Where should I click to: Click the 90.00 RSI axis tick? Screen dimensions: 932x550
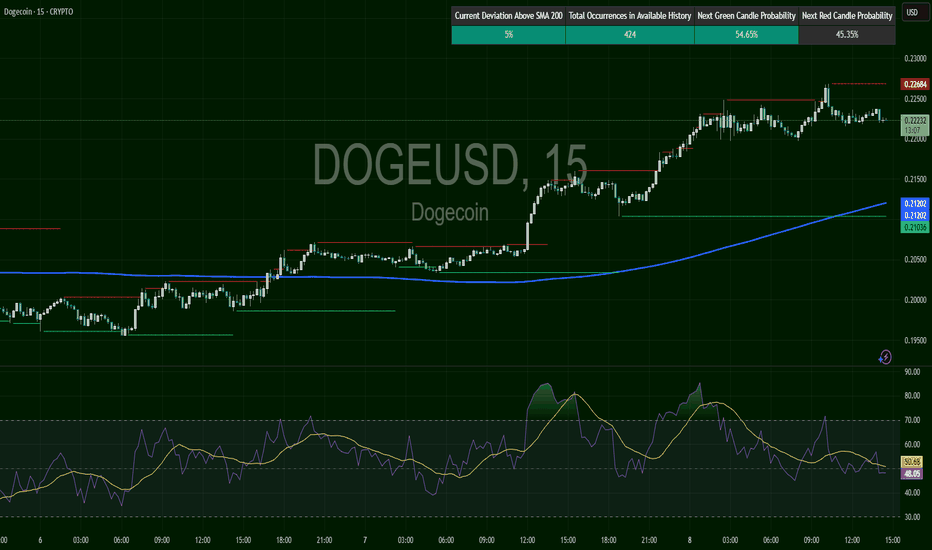click(x=912, y=372)
